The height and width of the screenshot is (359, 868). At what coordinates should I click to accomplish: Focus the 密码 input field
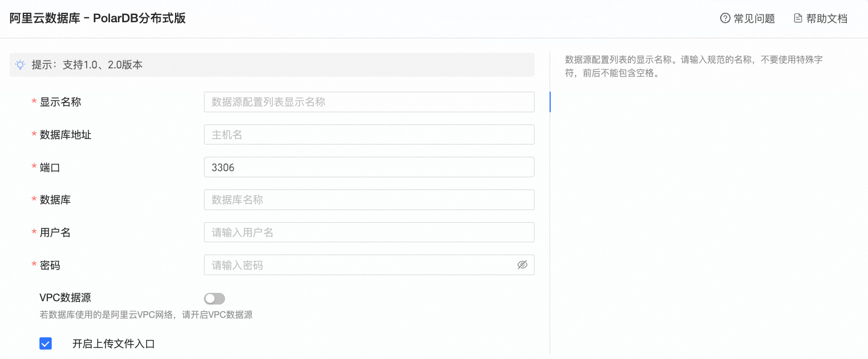point(369,265)
